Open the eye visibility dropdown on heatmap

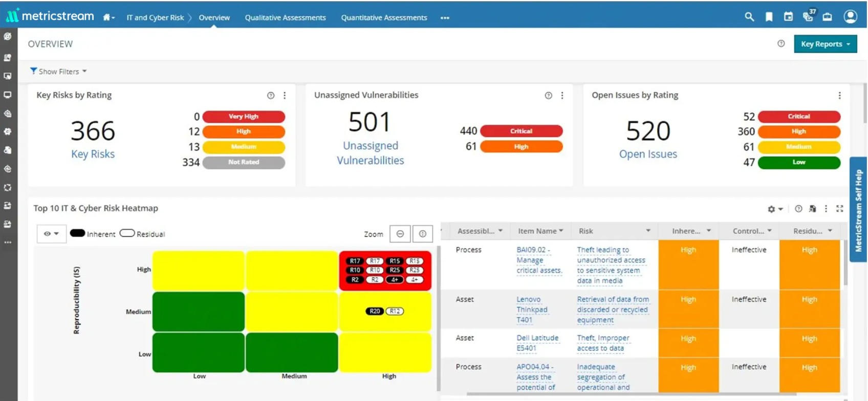51,234
